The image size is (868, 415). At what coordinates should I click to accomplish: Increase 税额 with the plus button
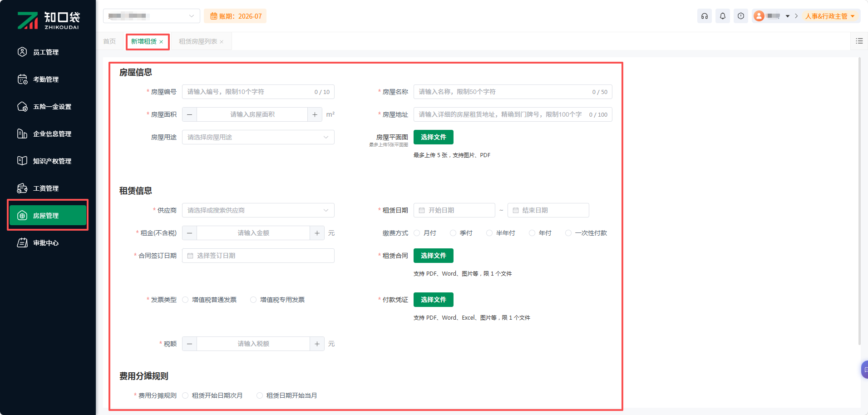(317, 344)
